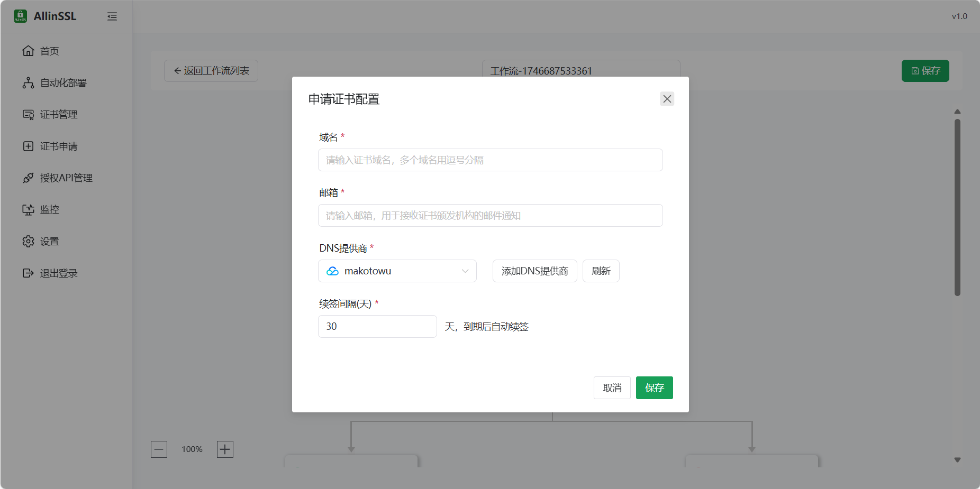This screenshot has height=489, width=980.
Task: Open the DNS提供商 makotowu dropdown
Action: [x=397, y=271]
